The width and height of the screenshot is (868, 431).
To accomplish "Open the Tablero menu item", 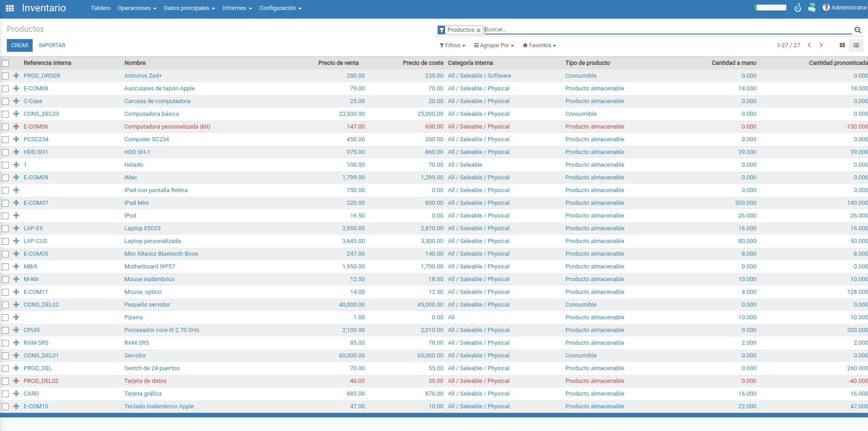I will pos(101,8).
